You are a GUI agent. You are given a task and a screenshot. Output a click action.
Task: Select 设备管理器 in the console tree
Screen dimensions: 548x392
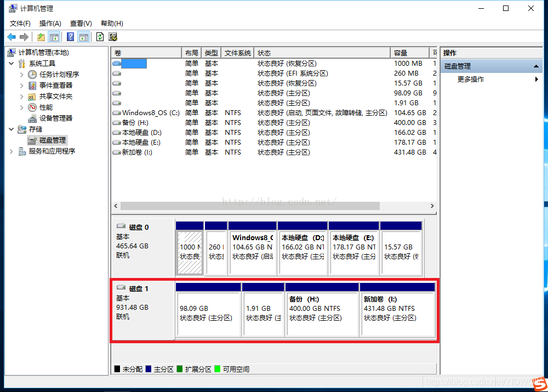55,118
